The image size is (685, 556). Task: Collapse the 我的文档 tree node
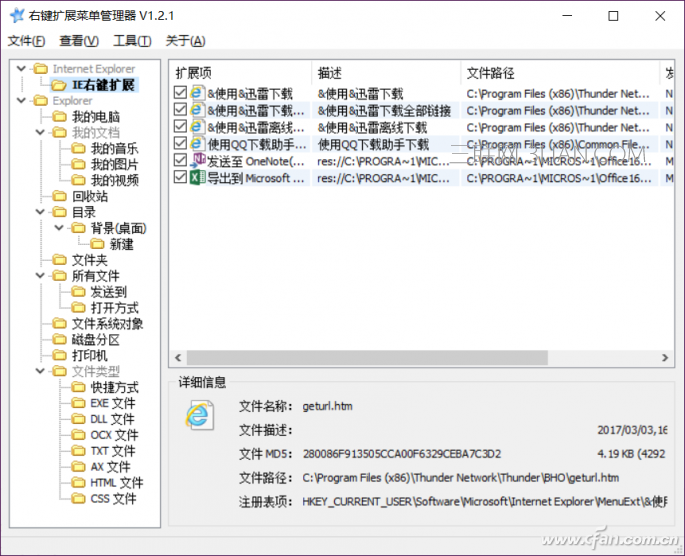pos(40,132)
